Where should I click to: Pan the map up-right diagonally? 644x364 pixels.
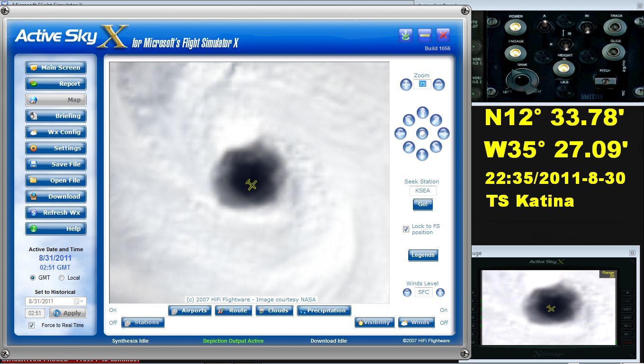point(436,120)
